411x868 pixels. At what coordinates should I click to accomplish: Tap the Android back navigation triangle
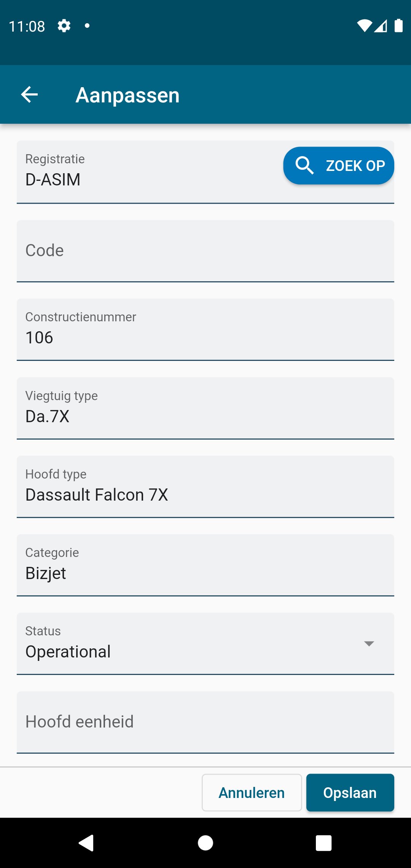pos(86,842)
